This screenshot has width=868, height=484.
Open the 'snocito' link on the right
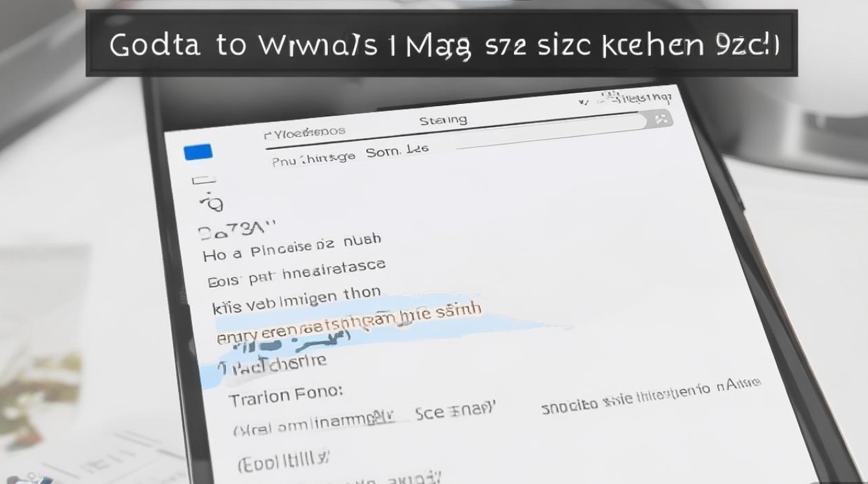tap(569, 405)
